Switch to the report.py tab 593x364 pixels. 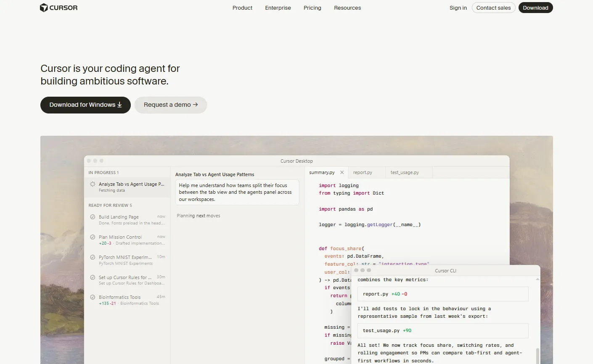tap(367, 172)
